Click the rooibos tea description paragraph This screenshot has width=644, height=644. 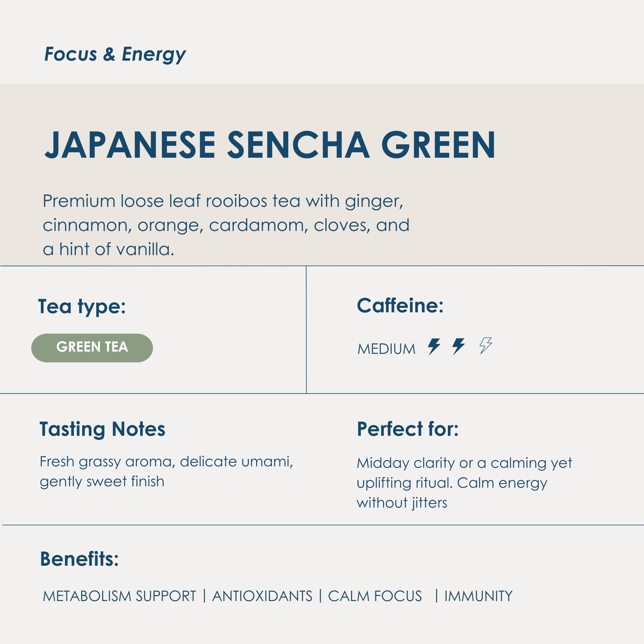tap(226, 225)
